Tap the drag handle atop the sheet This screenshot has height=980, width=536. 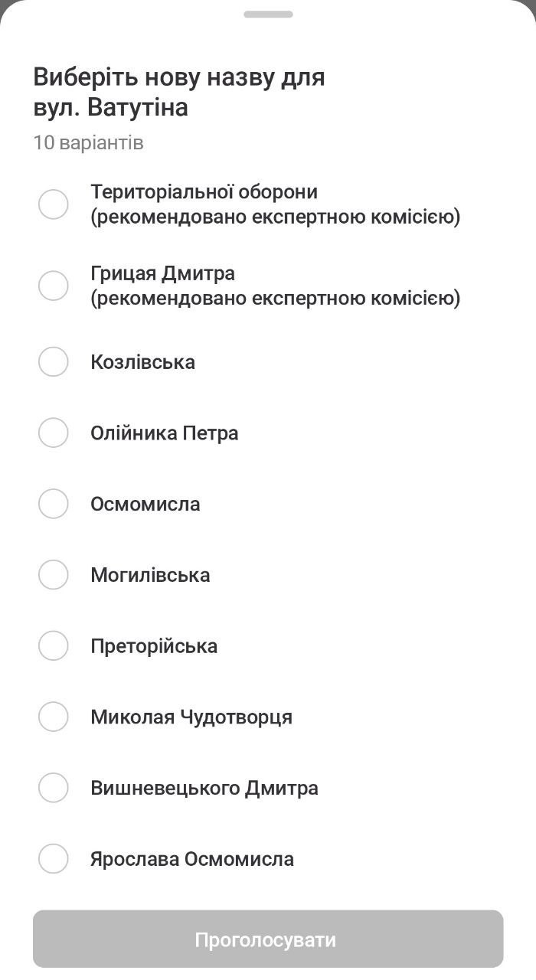(267, 12)
